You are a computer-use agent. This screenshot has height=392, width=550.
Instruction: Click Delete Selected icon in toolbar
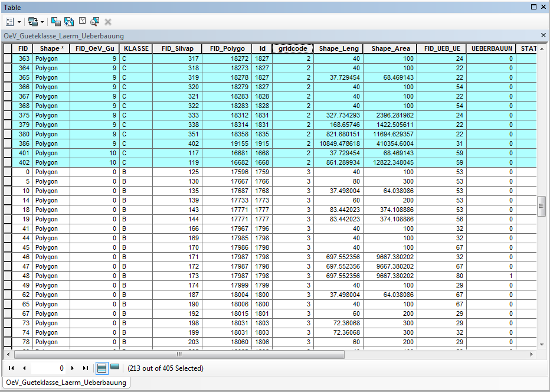(x=108, y=21)
